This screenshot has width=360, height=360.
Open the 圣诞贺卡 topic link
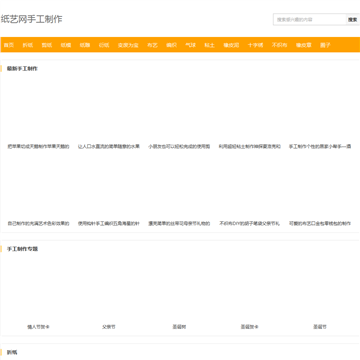[x=249, y=327]
